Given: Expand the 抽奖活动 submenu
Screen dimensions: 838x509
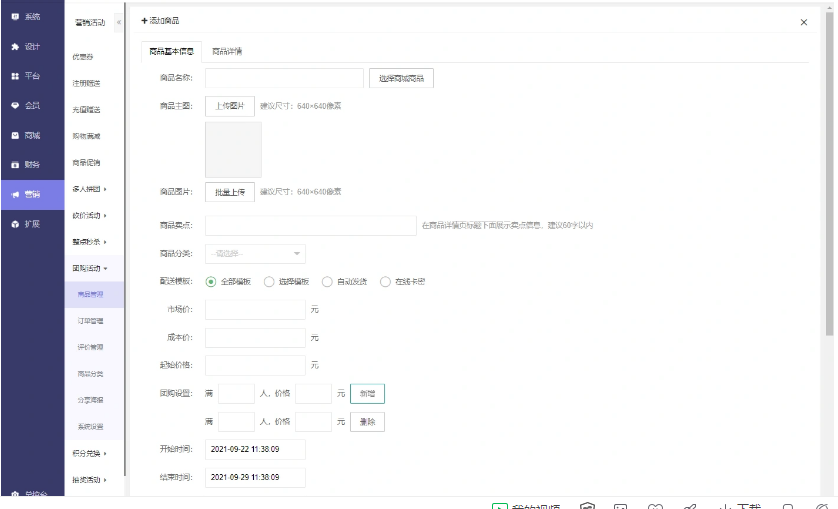Looking at the screenshot, I should point(89,480).
